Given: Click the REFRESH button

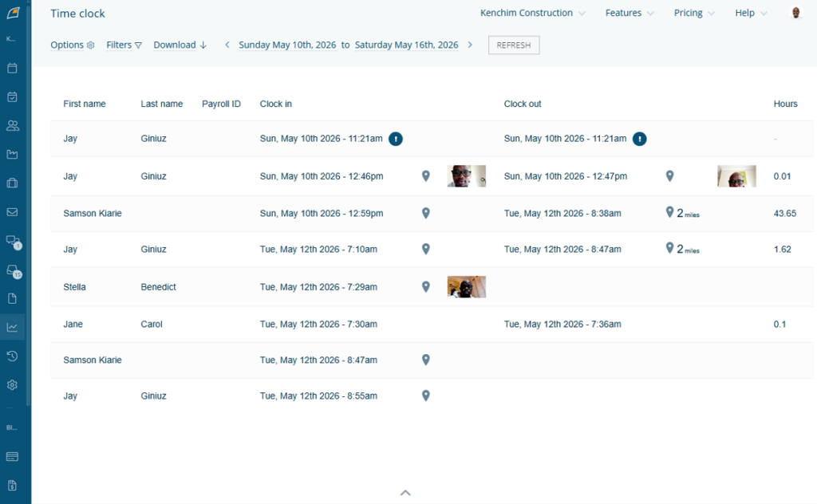Looking at the screenshot, I should [x=514, y=45].
